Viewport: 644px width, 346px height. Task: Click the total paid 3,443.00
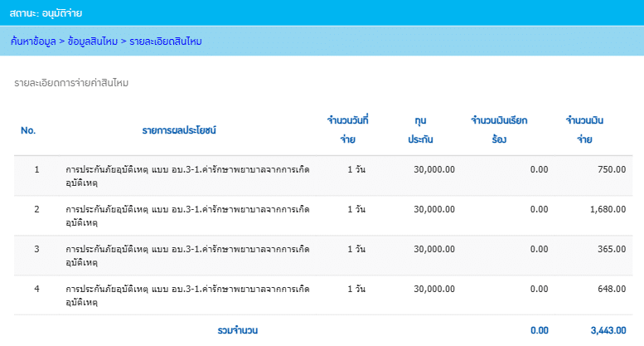[608, 330]
